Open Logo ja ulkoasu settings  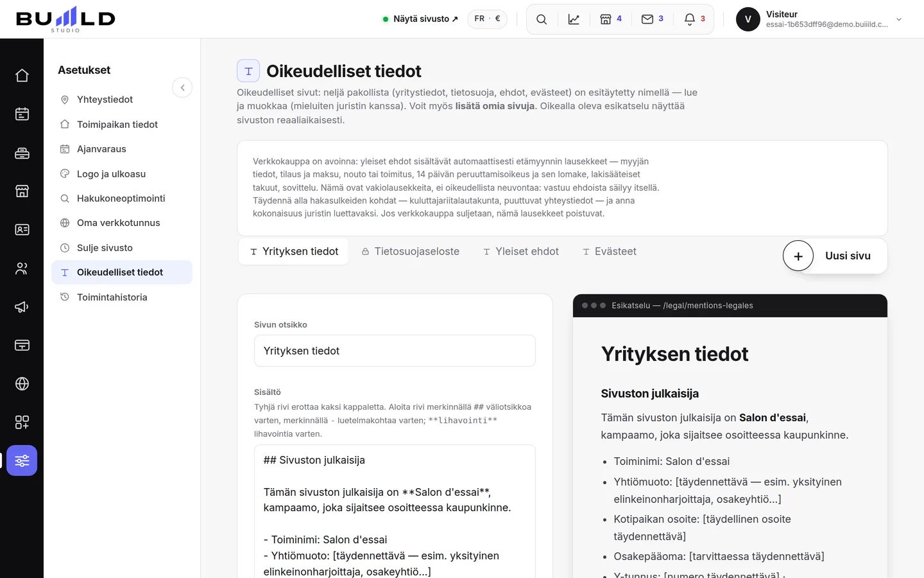[x=122, y=174]
